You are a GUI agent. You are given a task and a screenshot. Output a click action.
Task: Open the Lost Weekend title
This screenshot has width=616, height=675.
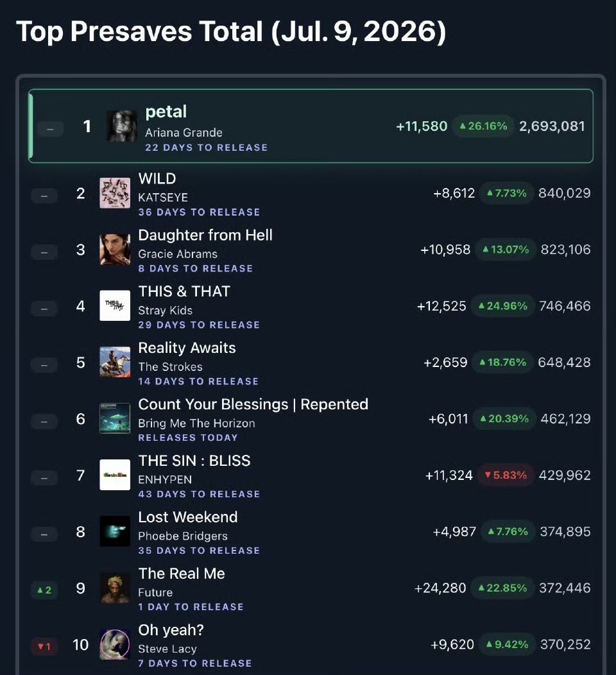point(187,517)
